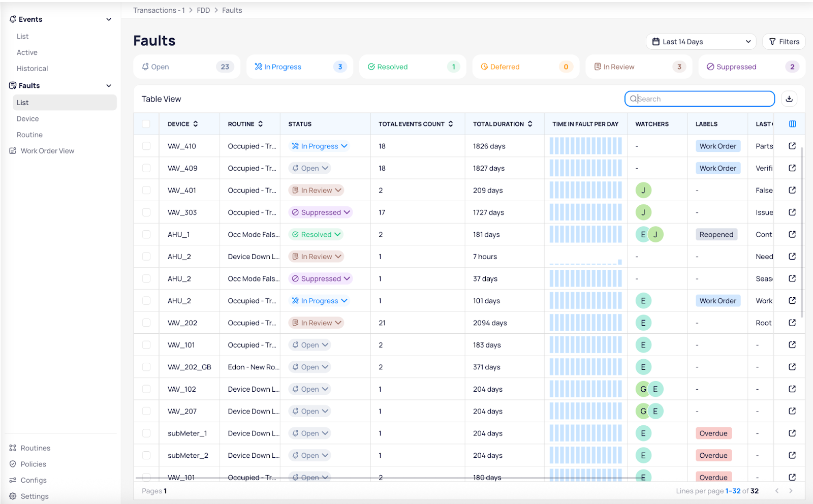Click the Filters button
The height and width of the screenshot is (504, 813).
(784, 42)
